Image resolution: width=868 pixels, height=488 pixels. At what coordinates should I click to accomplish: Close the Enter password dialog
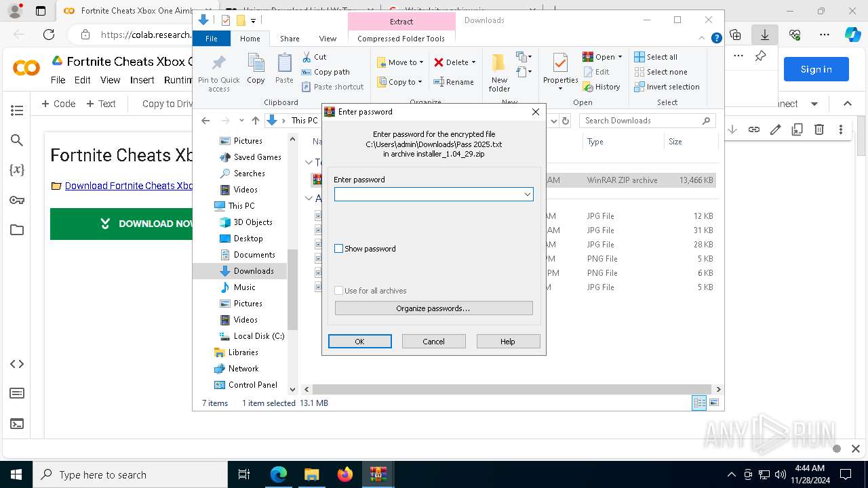[536, 112]
